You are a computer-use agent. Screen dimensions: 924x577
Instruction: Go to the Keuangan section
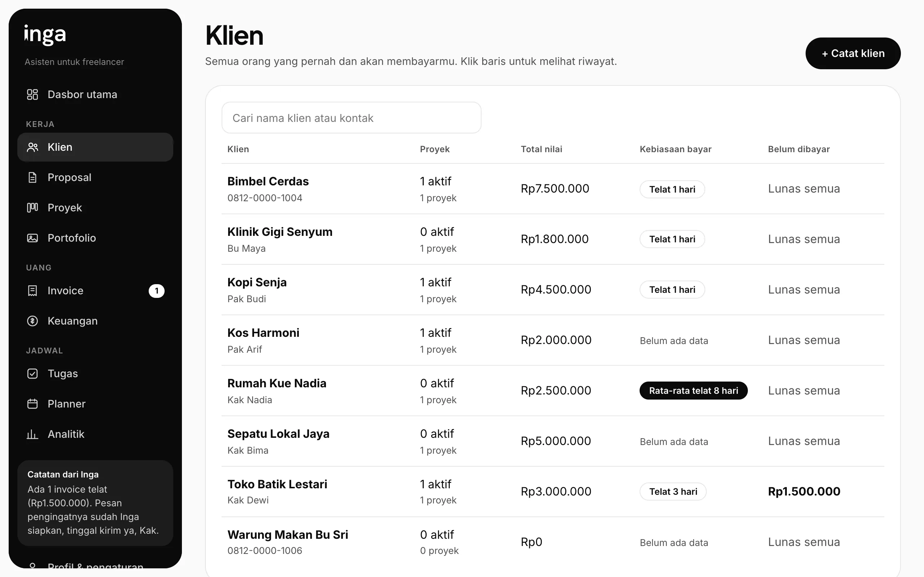pyautogui.click(x=95, y=321)
